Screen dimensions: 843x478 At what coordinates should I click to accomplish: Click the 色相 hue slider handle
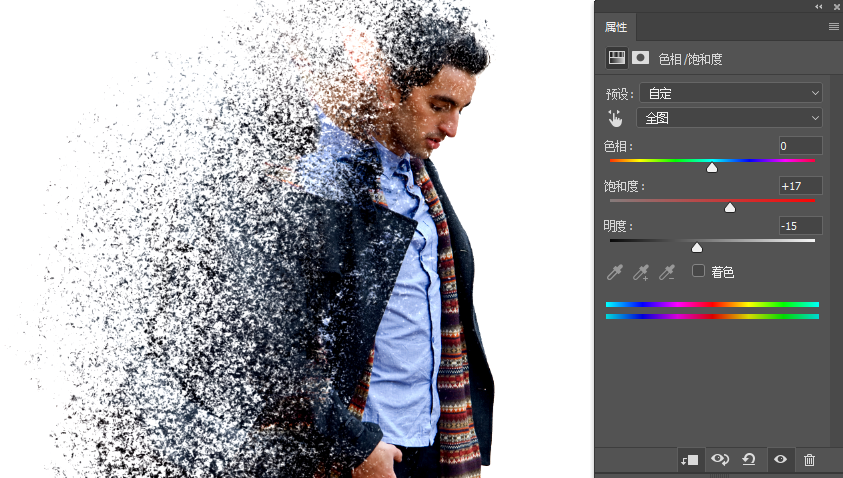(x=712, y=168)
